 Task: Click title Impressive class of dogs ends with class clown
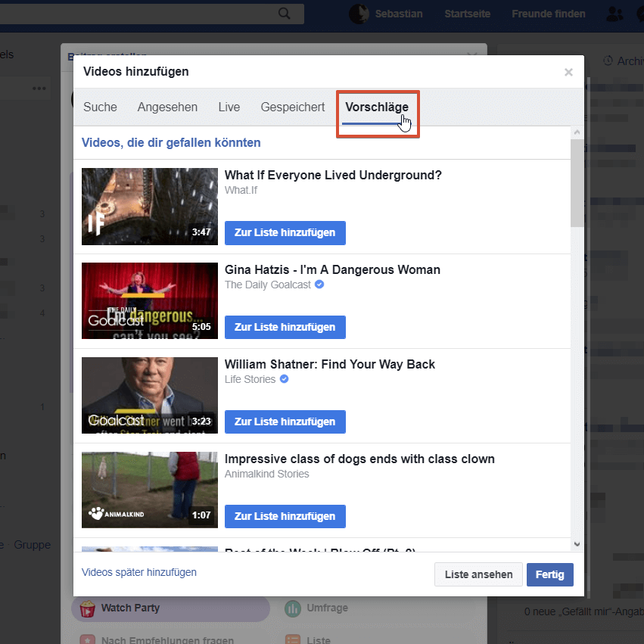click(359, 459)
